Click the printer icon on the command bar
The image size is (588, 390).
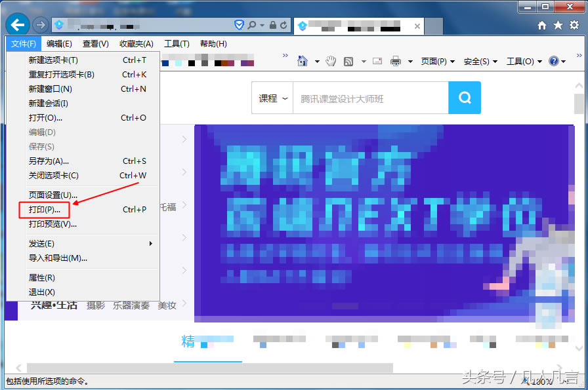point(396,61)
